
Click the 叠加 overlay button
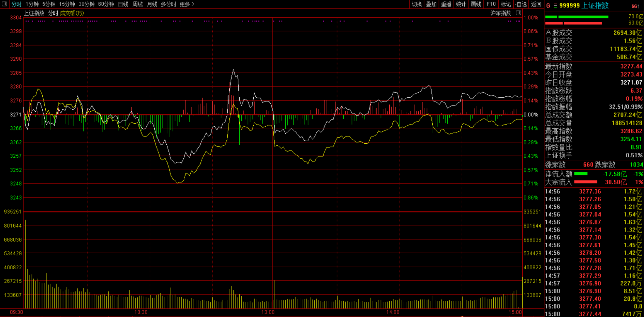click(431, 4)
